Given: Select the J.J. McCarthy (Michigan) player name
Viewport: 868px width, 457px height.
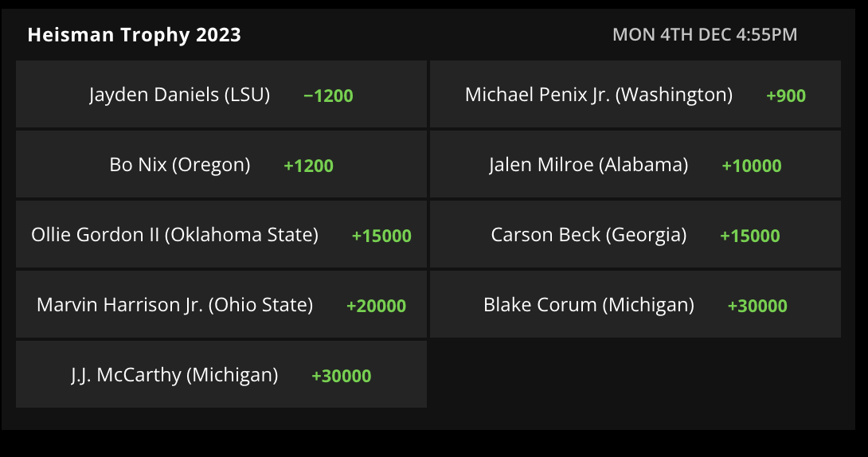Looking at the screenshot, I should point(174,376).
